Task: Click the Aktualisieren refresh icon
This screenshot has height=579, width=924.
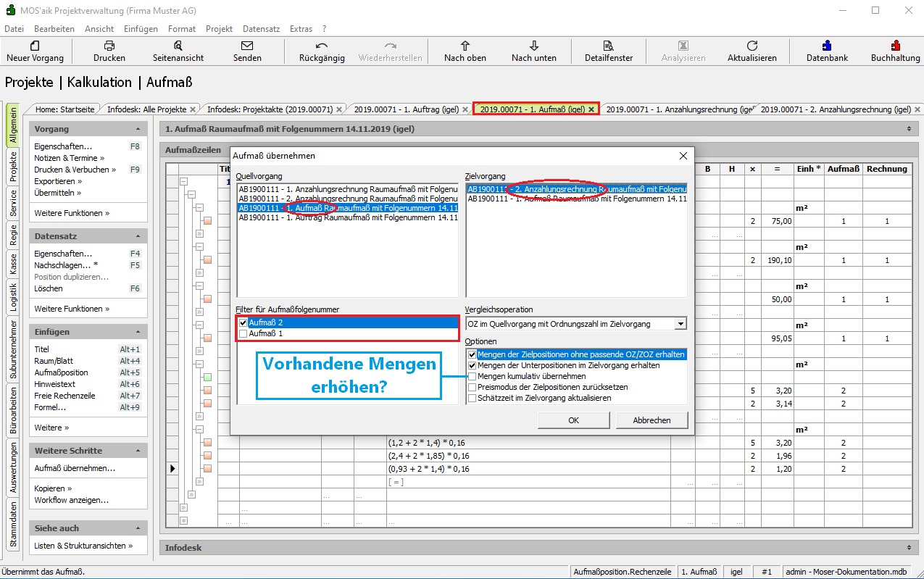Action: click(x=752, y=46)
